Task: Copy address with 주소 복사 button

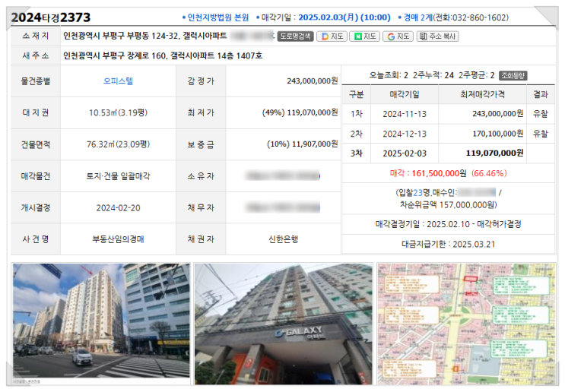Action: click(437, 36)
